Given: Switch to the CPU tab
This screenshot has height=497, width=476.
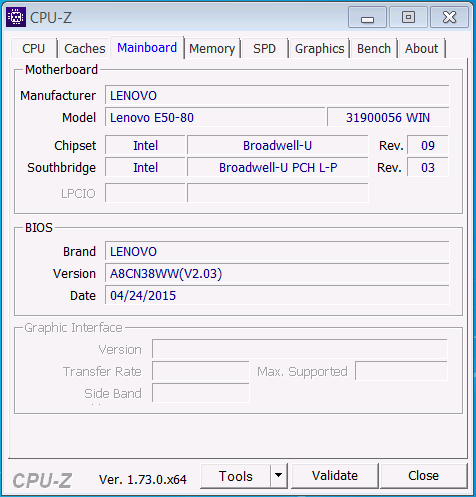Looking at the screenshot, I should click(x=33, y=49).
